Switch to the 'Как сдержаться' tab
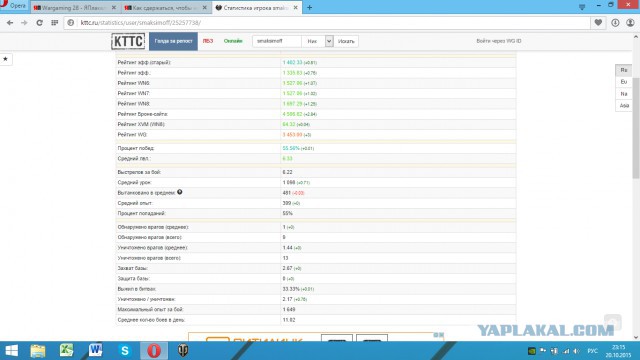 pyautogui.click(x=166, y=8)
